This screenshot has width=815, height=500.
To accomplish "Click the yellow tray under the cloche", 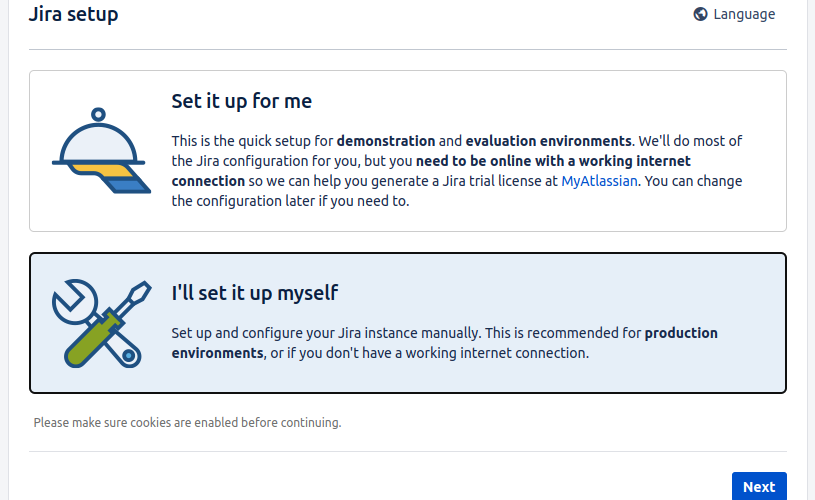I will 102,170.
